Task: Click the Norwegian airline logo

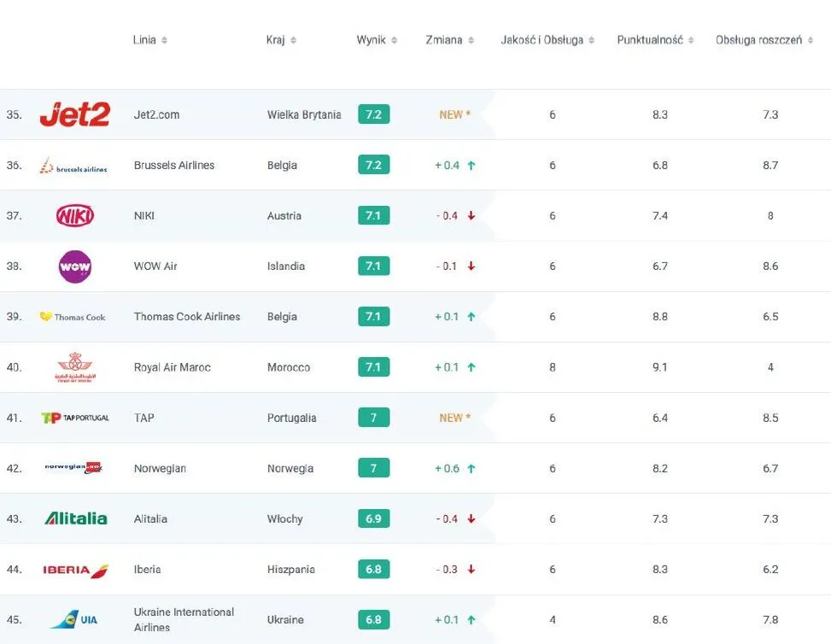Action: click(x=73, y=467)
